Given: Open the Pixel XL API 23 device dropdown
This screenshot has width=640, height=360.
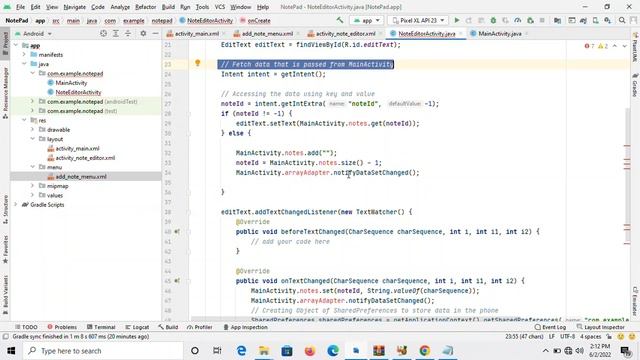Looking at the screenshot, I should (x=418, y=20).
